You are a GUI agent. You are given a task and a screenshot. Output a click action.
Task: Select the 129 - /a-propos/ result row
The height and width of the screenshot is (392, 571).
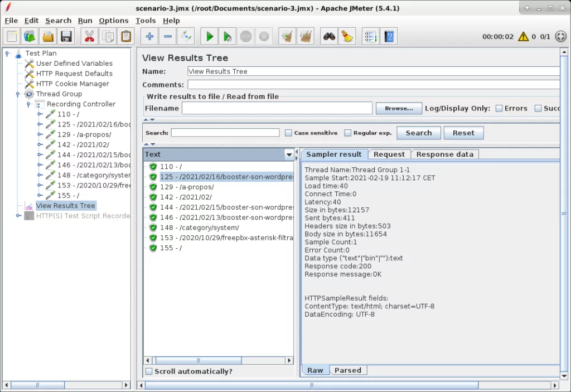187,187
